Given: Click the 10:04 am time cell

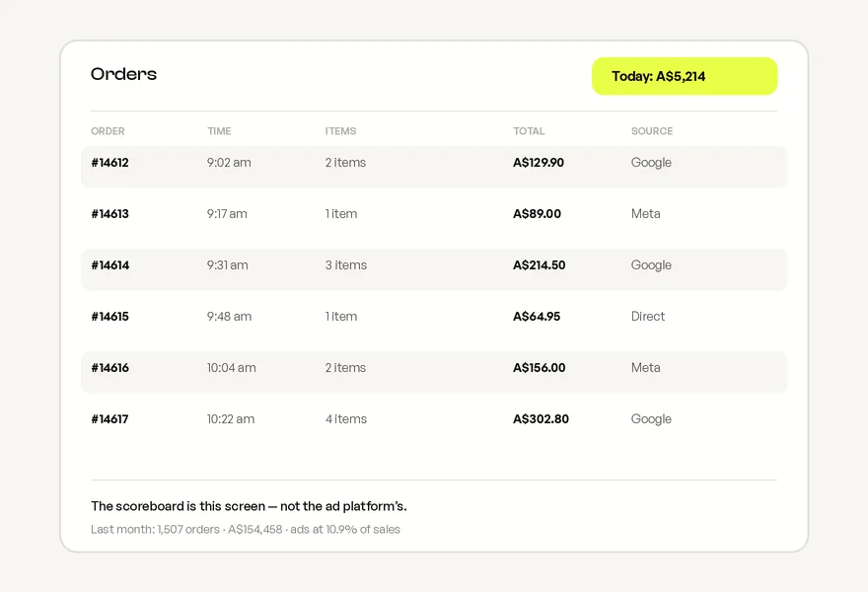Looking at the screenshot, I should point(232,368).
